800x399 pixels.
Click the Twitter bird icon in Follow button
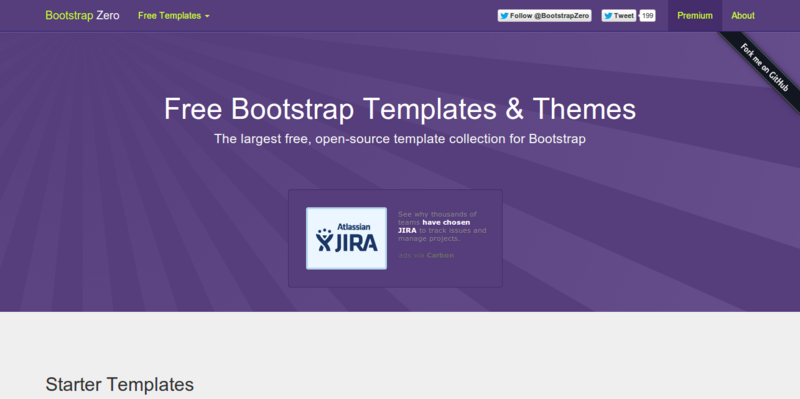coord(504,16)
